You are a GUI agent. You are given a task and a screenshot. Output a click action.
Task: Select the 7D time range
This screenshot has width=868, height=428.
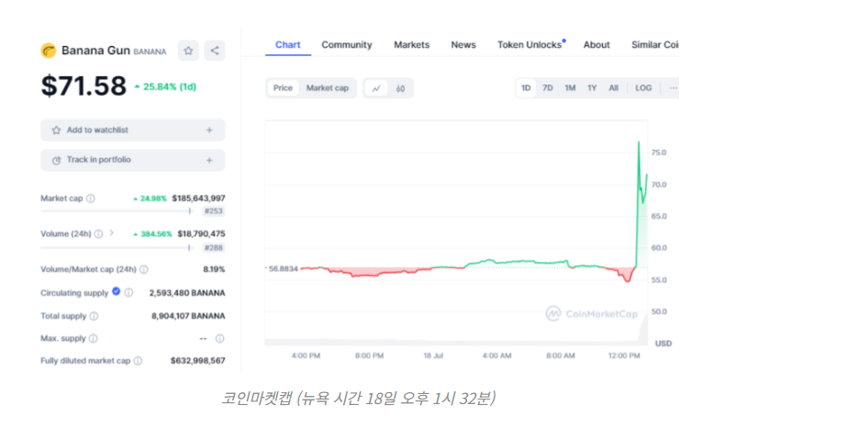coord(548,88)
